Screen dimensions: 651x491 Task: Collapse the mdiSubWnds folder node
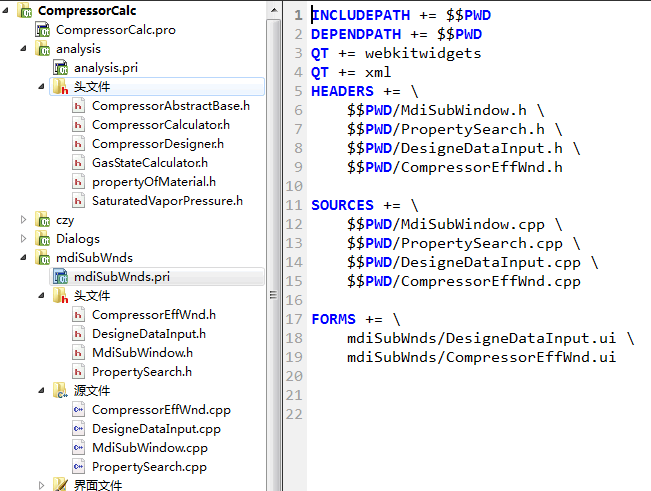coord(24,258)
